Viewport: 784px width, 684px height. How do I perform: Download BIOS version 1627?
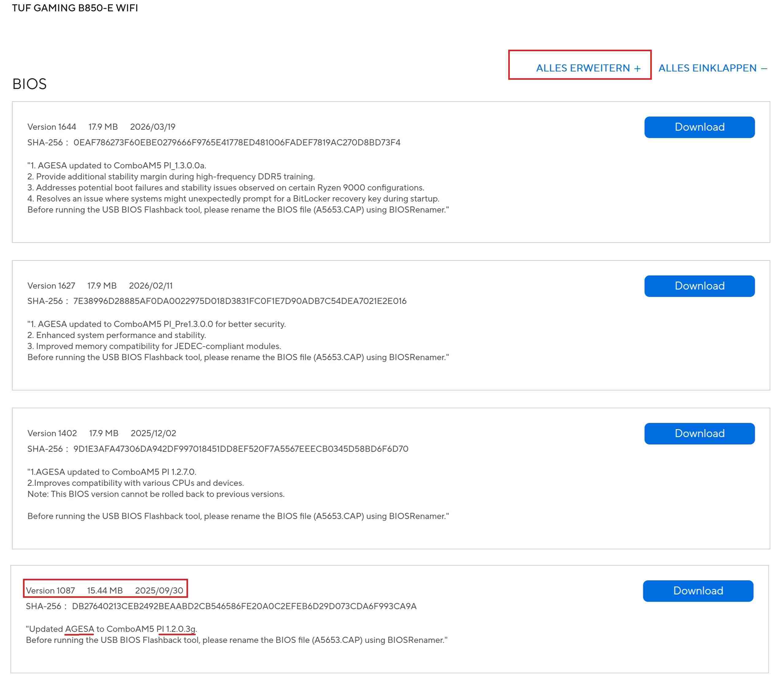(x=699, y=286)
